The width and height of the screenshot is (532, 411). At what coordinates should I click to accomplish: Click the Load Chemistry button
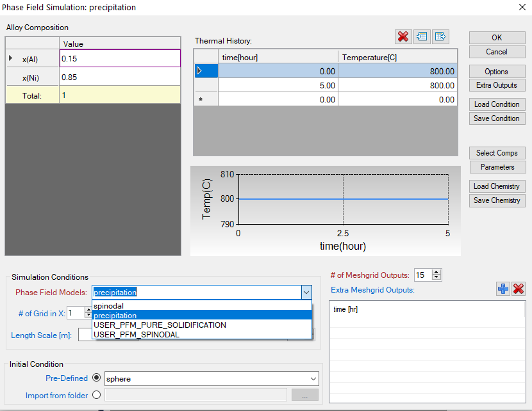(x=497, y=186)
